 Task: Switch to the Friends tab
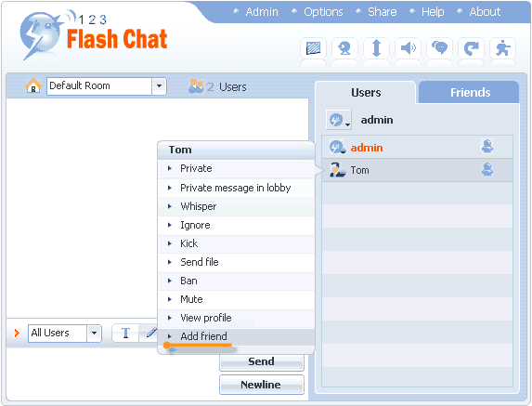pyautogui.click(x=470, y=92)
